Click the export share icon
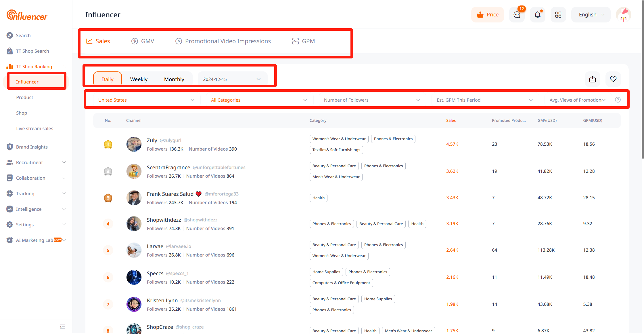The image size is (644, 334). (x=593, y=79)
